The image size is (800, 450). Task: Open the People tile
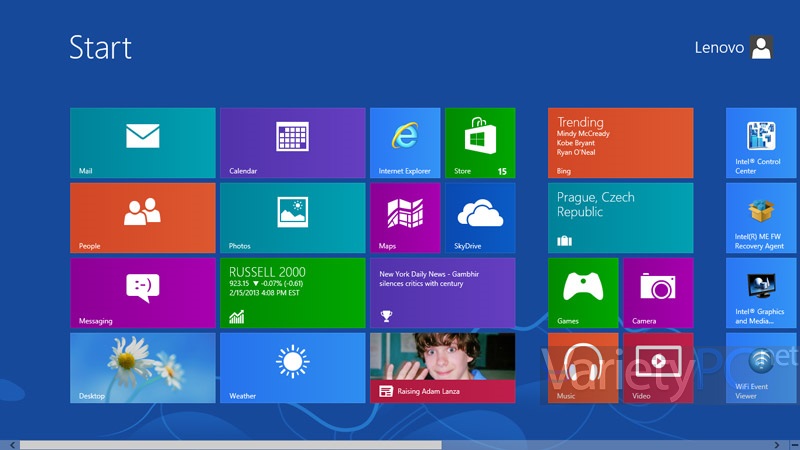[x=143, y=218]
